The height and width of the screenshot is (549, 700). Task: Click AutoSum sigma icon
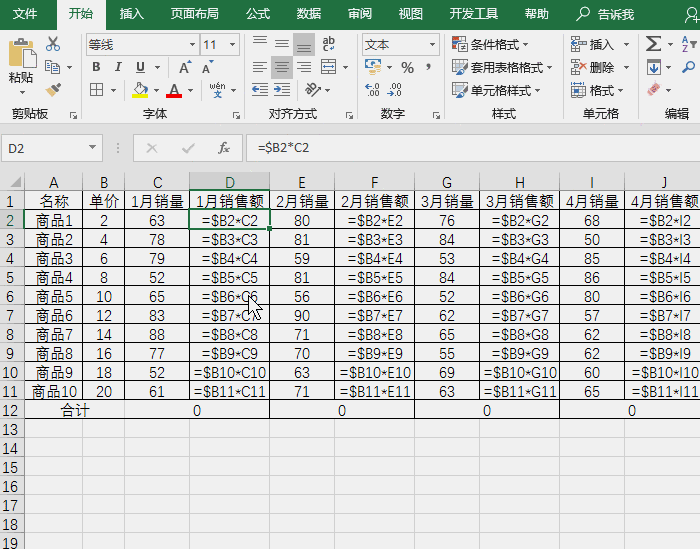(x=653, y=44)
